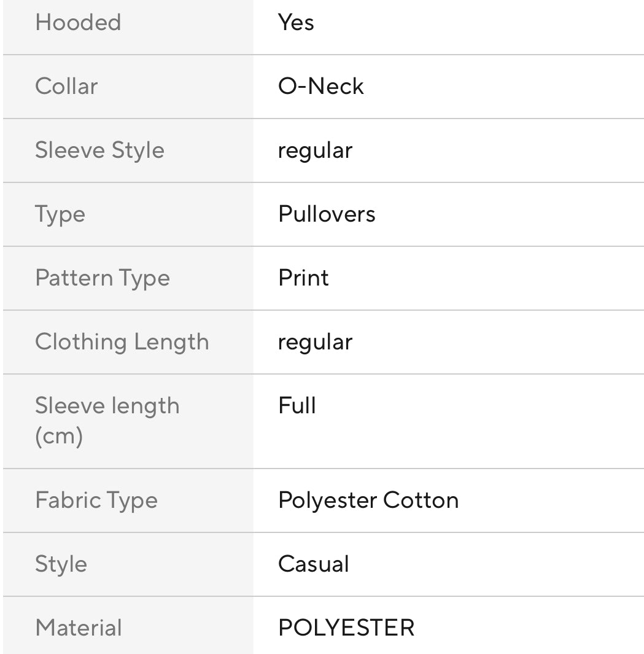644x654 pixels.
Task: Select the Print pattern value
Action: click(x=303, y=278)
